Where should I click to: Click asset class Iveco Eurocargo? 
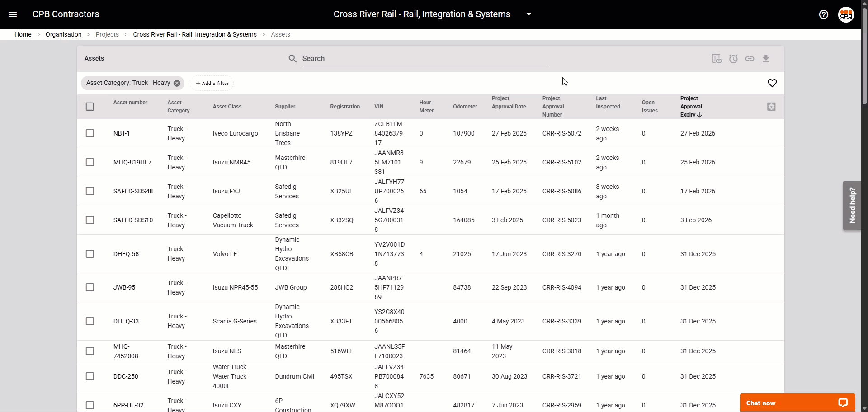click(x=236, y=133)
